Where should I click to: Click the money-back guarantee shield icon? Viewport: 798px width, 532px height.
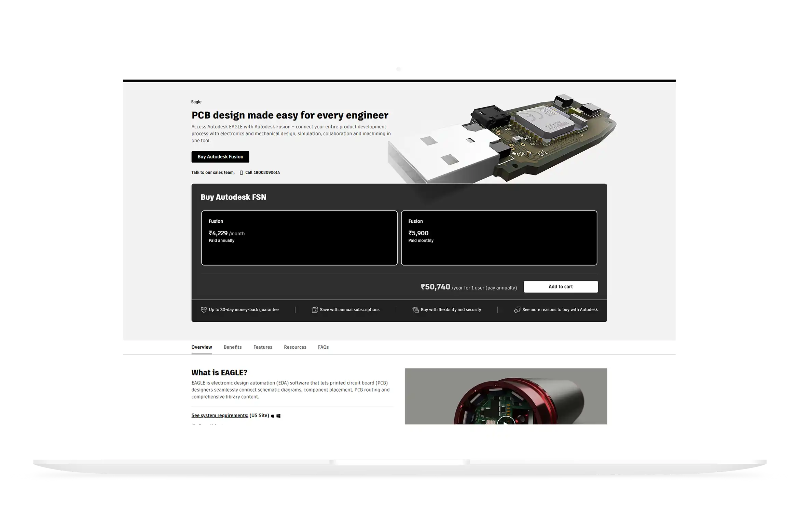[x=204, y=310]
